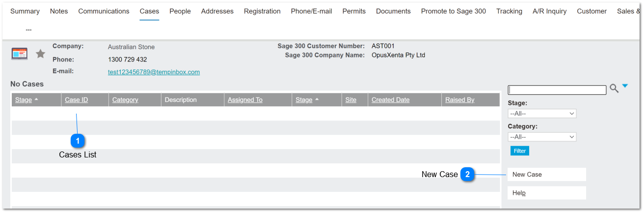Go to the Tracking tab
644x213 pixels.
click(509, 11)
